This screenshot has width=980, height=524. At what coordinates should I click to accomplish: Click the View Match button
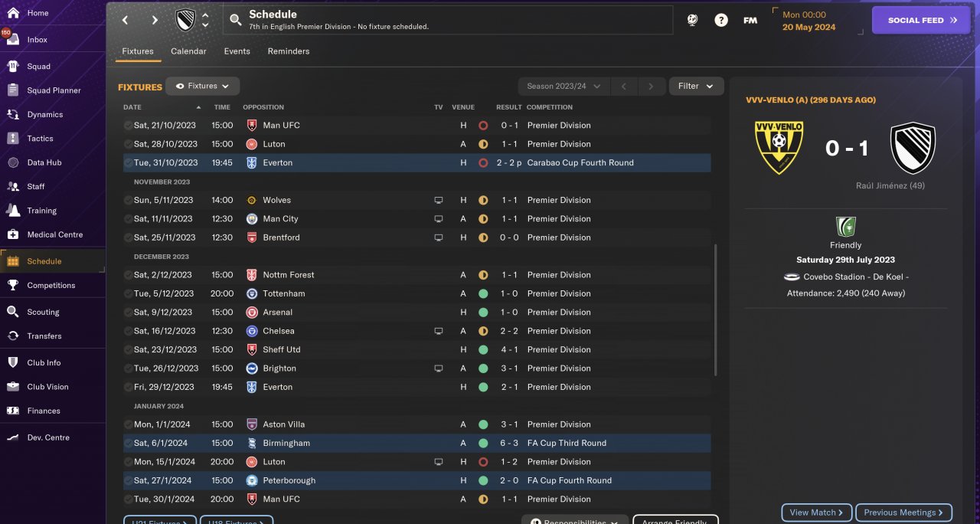coord(816,513)
